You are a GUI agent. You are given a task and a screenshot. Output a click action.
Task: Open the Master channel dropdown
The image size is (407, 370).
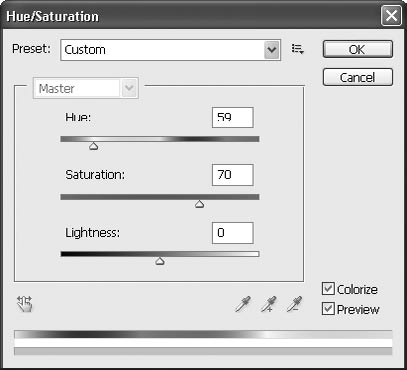[86, 88]
